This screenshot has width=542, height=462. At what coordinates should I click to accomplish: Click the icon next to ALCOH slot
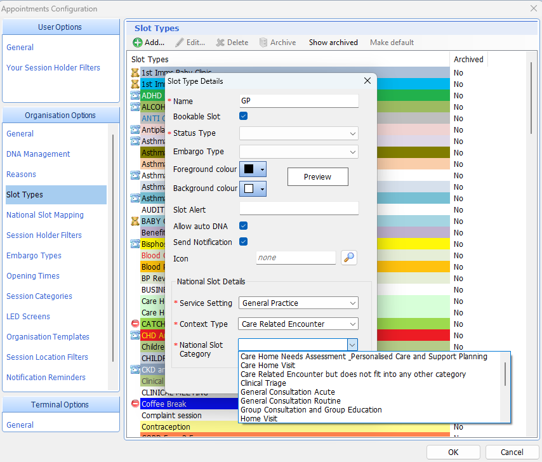(x=135, y=107)
